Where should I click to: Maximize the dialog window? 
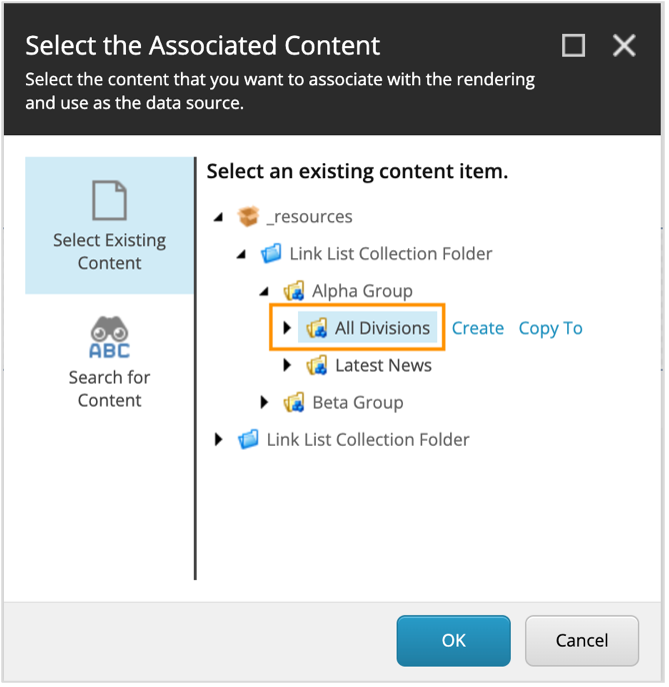[x=574, y=45]
